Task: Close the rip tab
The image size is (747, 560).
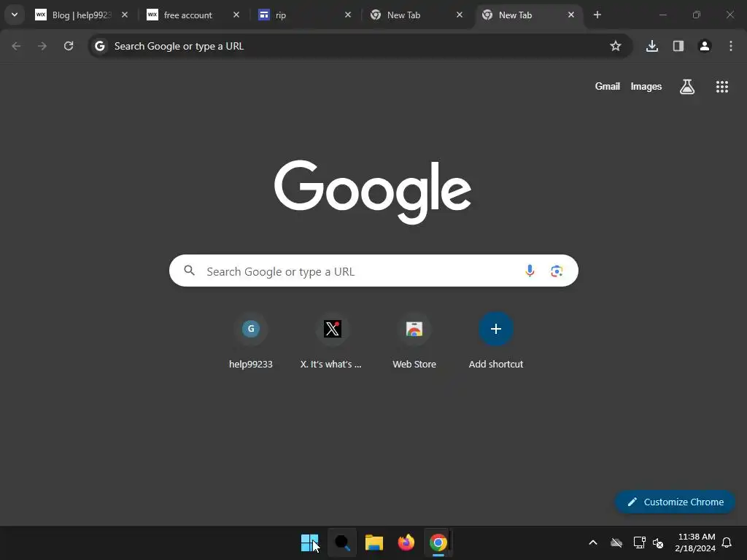Action: click(x=348, y=15)
